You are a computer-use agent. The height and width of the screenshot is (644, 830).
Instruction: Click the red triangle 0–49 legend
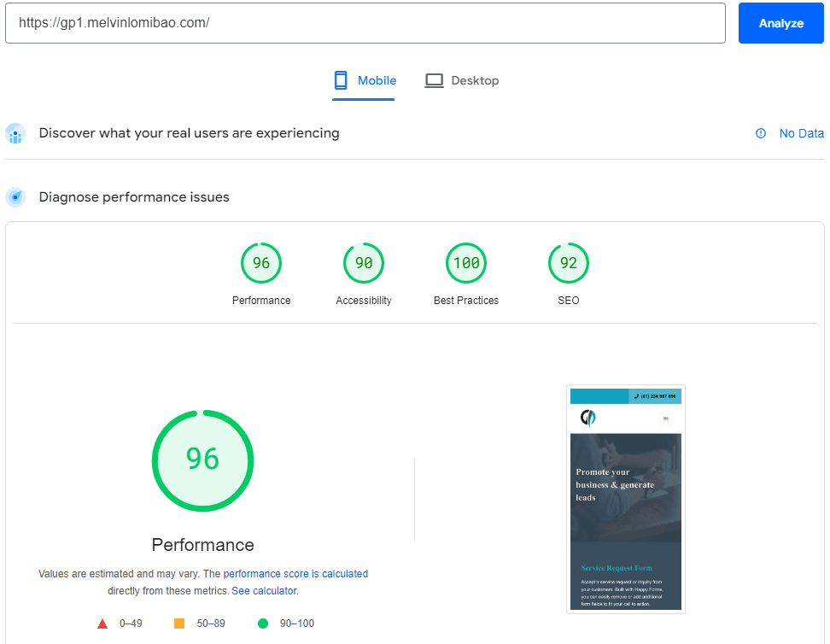click(103, 624)
